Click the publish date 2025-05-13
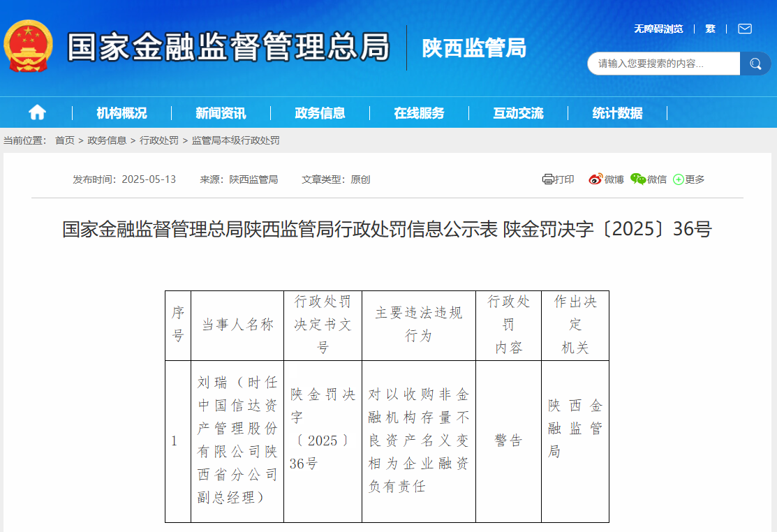This screenshot has width=777, height=532. [x=149, y=179]
